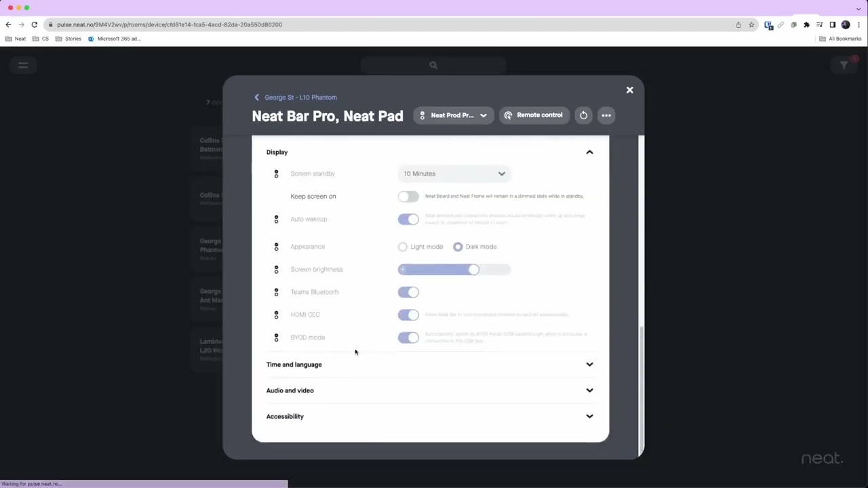868x488 pixels.
Task: Click the HDMI CEC label
Action: [305, 314]
